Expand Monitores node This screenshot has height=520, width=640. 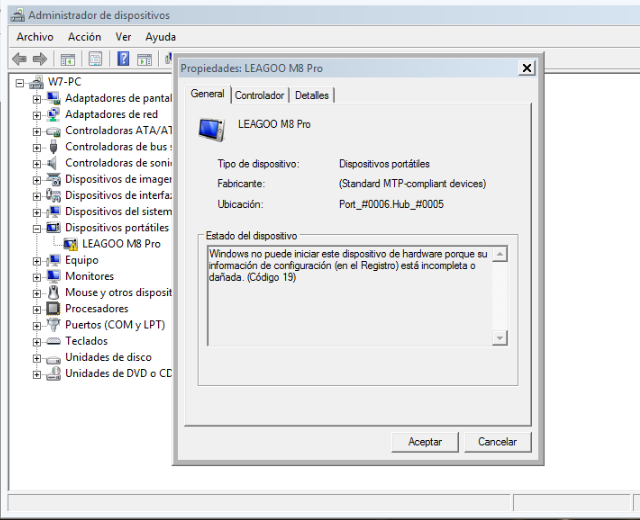pyautogui.click(x=37, y=278)
